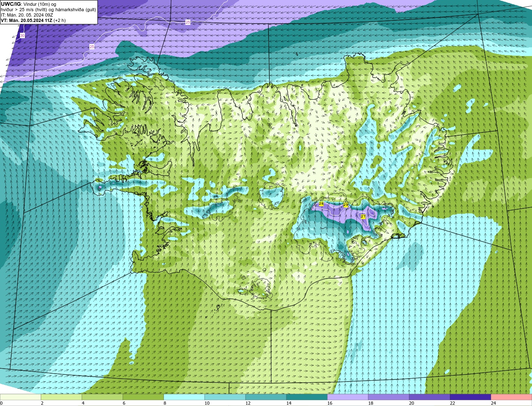
Task: Click the legend tick label '22'
Action: 452,403
